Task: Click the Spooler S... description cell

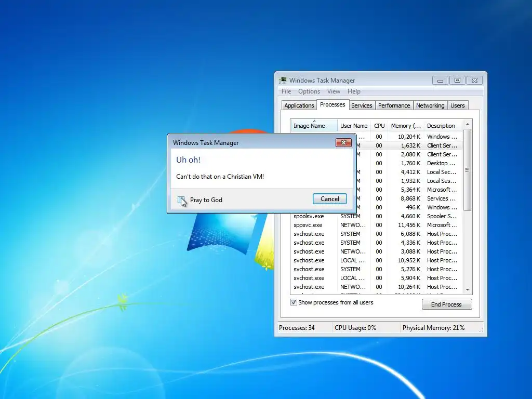Action: 442,216
